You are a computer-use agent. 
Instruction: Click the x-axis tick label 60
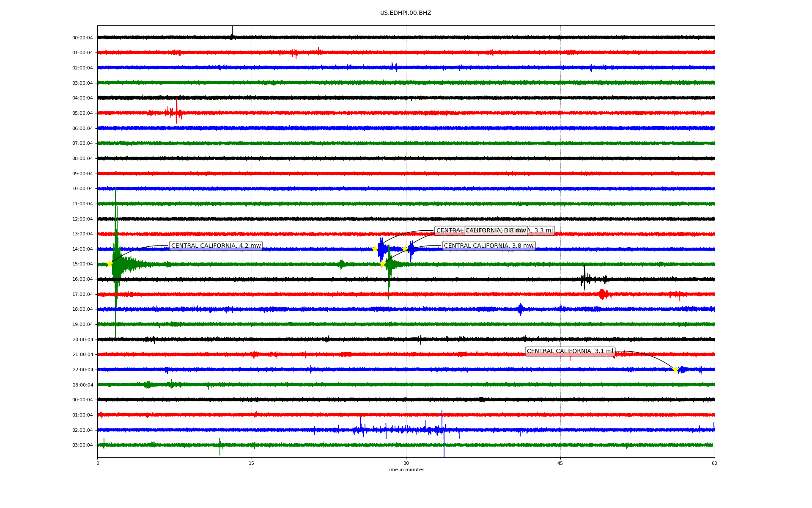pyautogui.click(x=714, y=463)
